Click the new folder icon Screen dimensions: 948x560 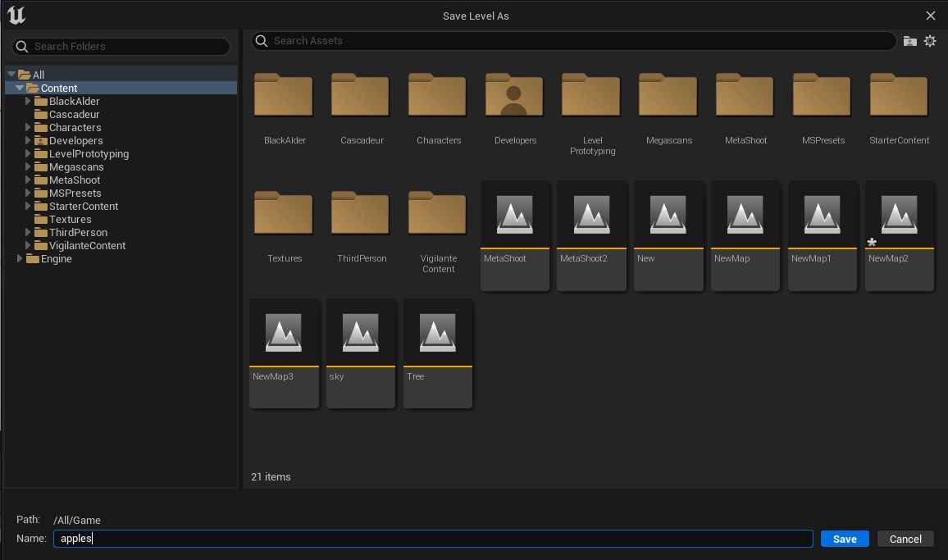point(910,41)
